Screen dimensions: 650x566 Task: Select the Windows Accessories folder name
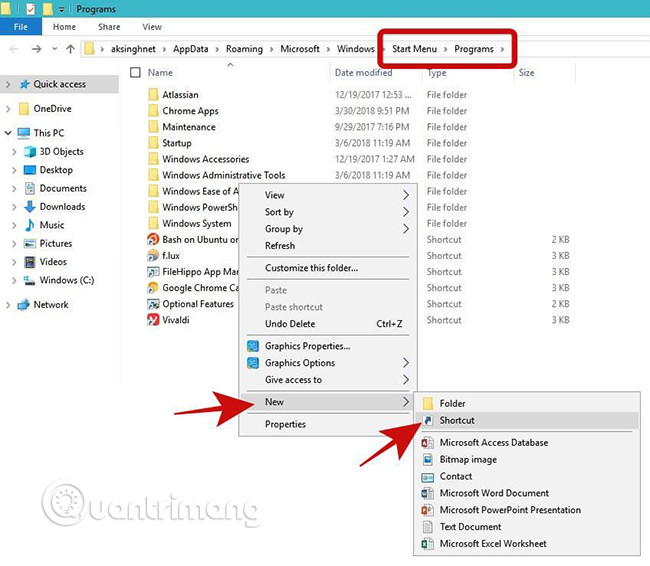(206, 159)
